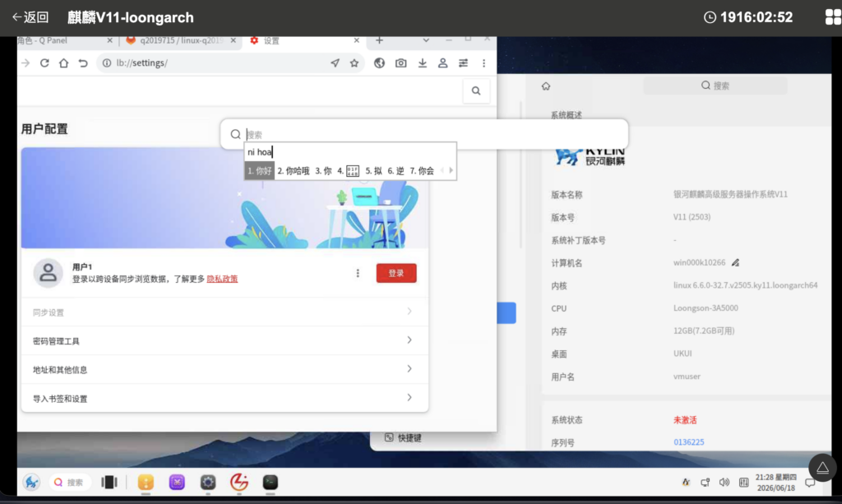Open the yellow taskbar app
Image resolution: width=842 pixels, height=504 pixels.
pyautogui.click(x=146, y=482)
